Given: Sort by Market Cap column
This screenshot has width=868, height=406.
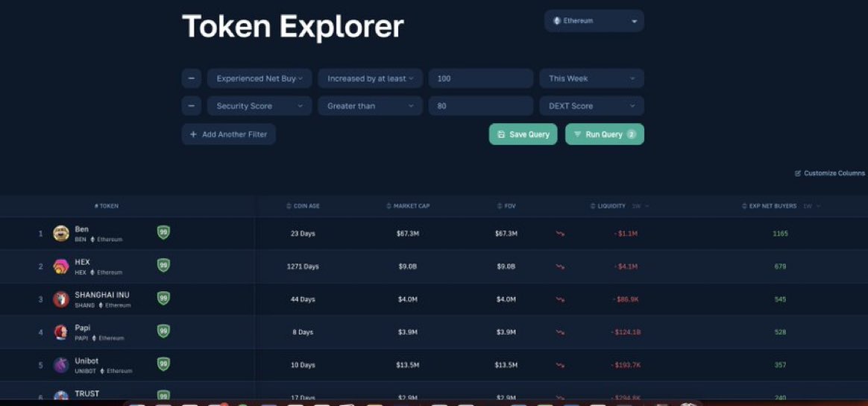Looking at the screenshot, I should click(408, 206).
